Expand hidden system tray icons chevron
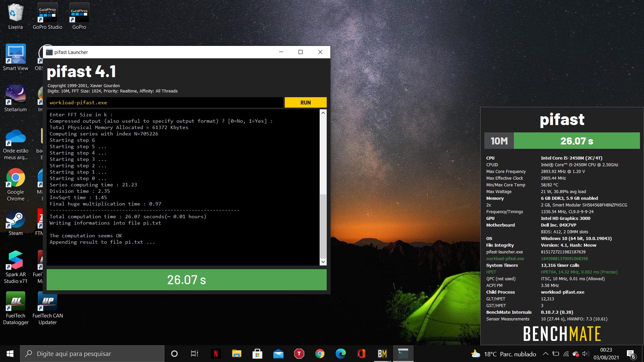This screenshot has width=644, height=362. 545,354
